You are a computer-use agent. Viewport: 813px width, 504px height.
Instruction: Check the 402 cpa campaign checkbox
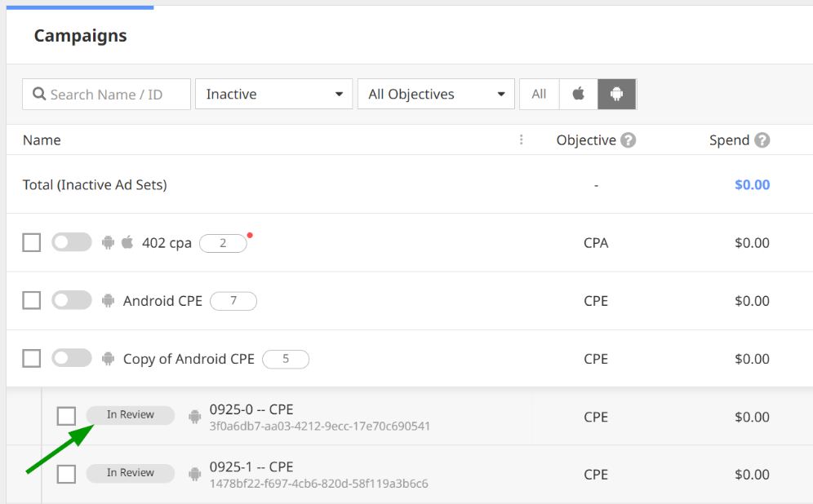pos(31,242)
